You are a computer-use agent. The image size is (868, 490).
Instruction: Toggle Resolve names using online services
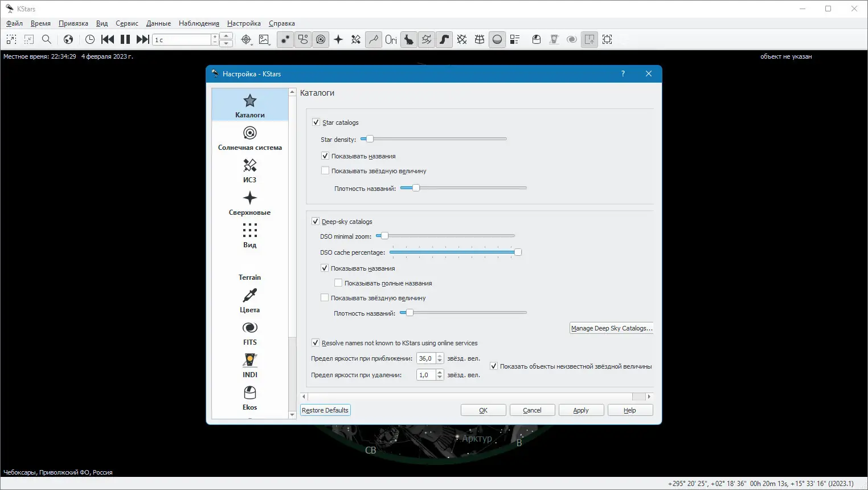click(x=316, y=342)
